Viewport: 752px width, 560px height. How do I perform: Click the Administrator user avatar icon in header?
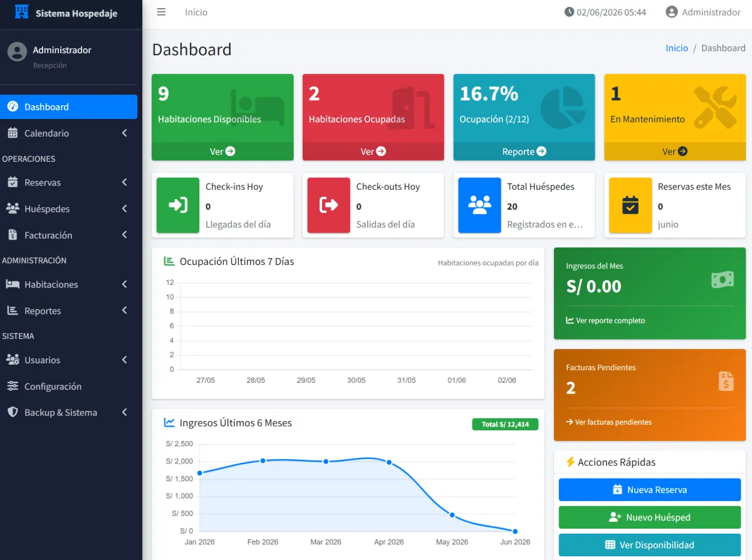click(672, 12)
